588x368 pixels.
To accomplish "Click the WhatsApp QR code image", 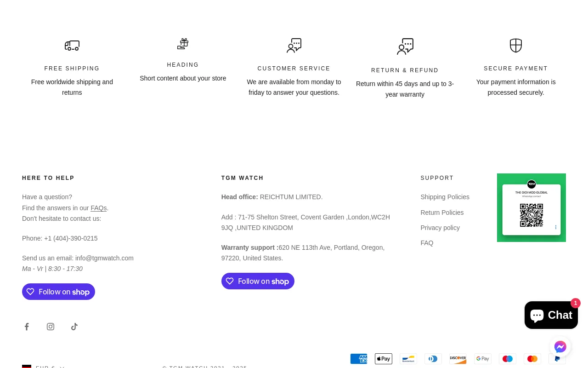I will click(x=531, y=208).
